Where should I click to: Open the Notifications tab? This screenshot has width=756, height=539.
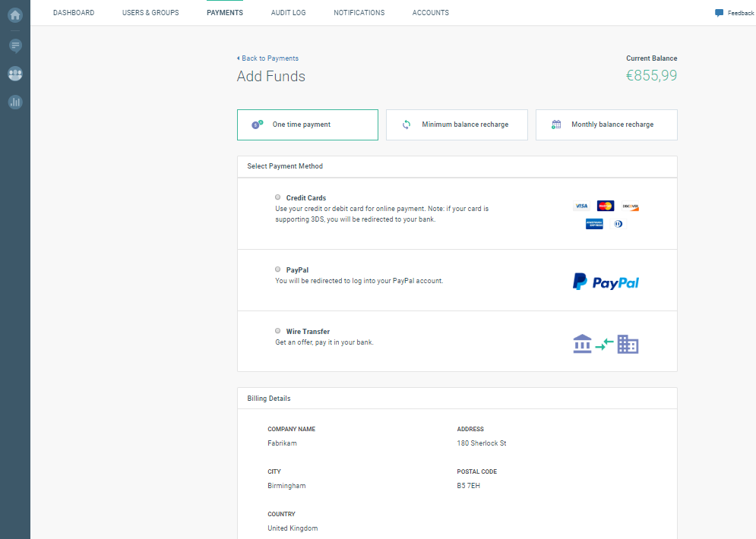pyautogui.click(x=359, y=12)
